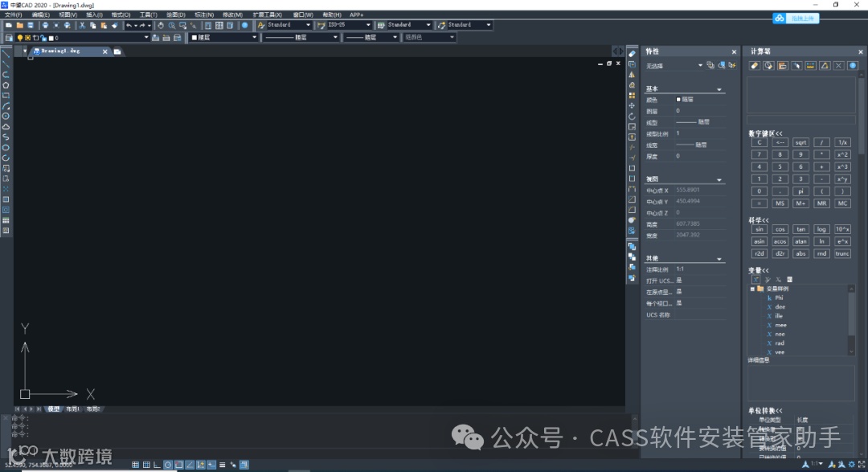Open the Layer Properties Manager icon
This screenshot has width=868, height=472.
coord(9,38)
